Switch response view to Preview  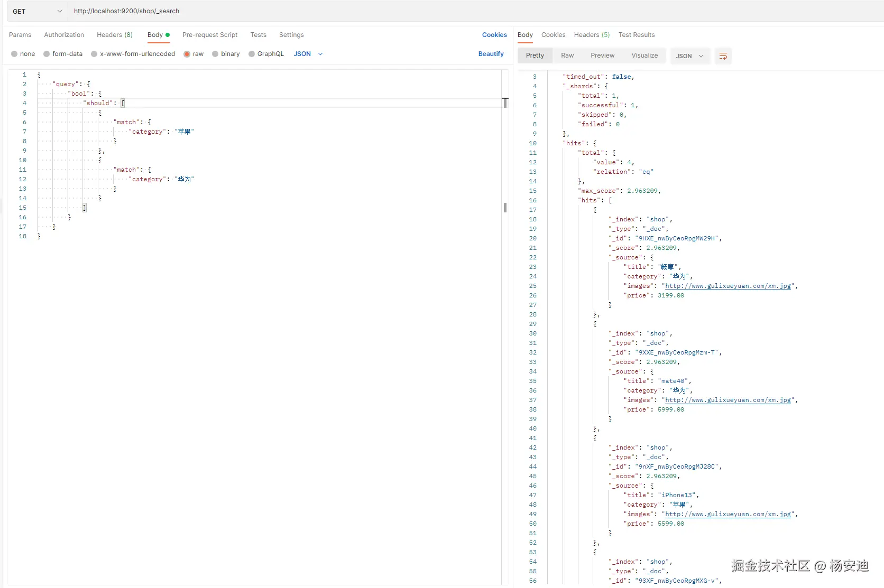pyautogui.click(x=602, y=55)
